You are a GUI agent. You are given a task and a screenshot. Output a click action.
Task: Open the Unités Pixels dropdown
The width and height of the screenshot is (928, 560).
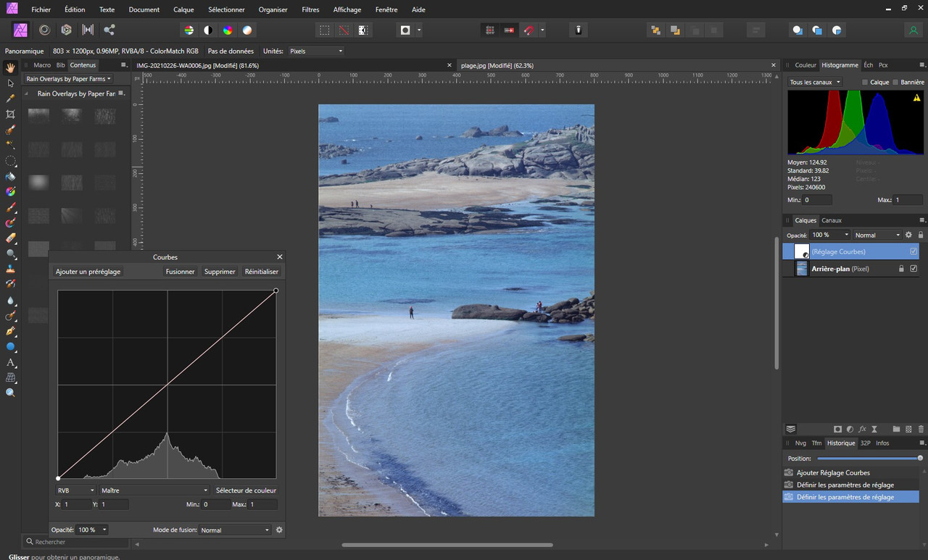(315, 51)
